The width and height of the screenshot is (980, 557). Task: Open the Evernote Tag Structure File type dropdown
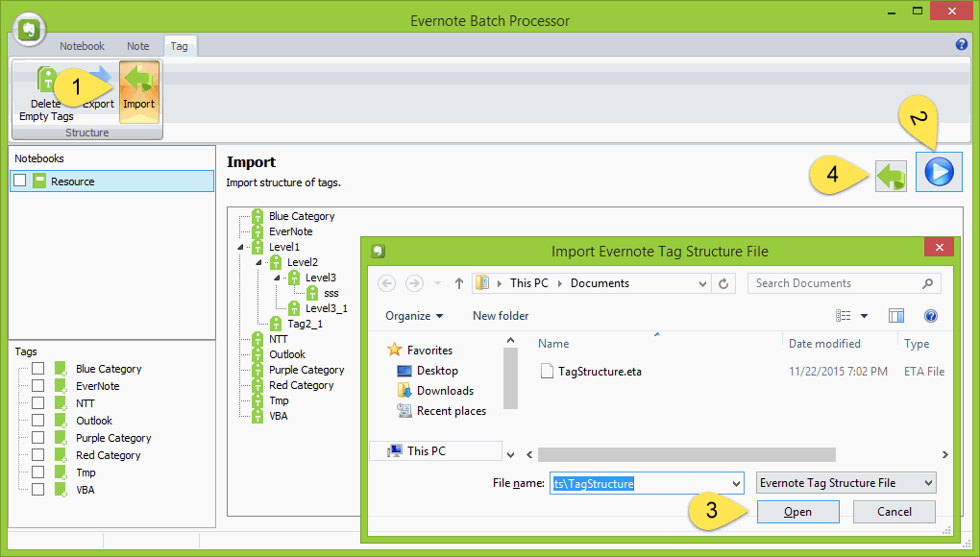(845, 483)
